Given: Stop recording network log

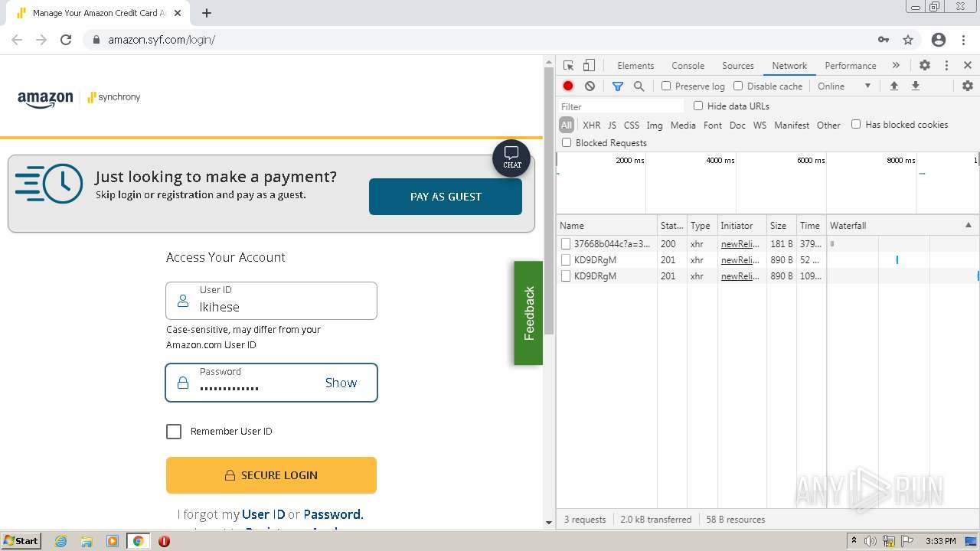Looking at the screenshot, I should [568, 86].
